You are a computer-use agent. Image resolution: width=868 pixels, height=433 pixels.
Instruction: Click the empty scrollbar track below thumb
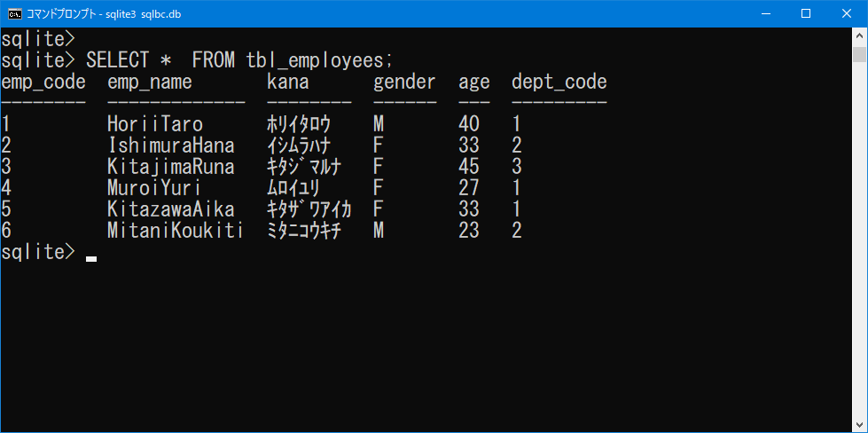tap(860, 240)
